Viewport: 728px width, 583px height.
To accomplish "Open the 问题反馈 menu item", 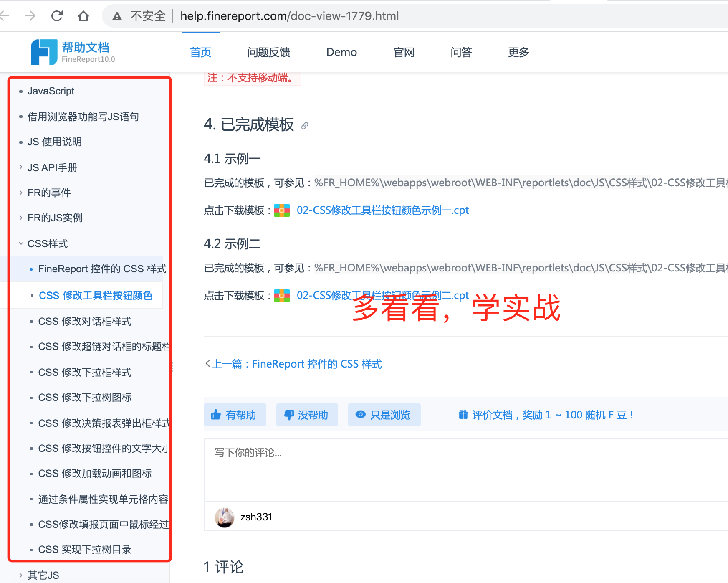I will pyautogui.click(x=269, y=52).
